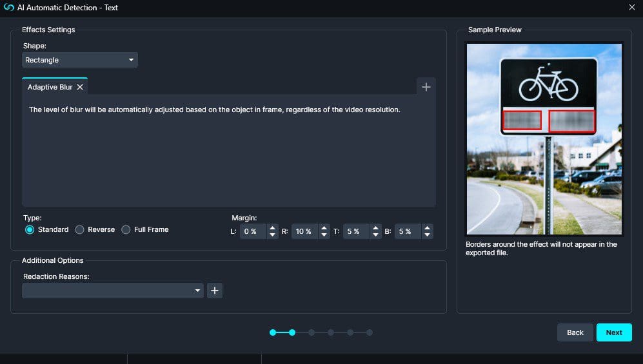Decrease the left margin L value
Viewport: 643px width, 364px height.
pyautogui.click(x=272, y=235)
